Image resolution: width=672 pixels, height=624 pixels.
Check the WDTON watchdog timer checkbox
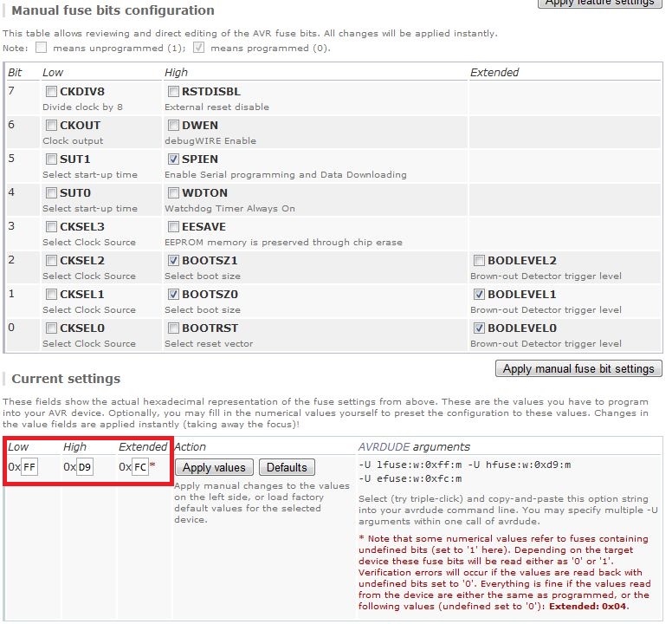click(x=173, y=193)
